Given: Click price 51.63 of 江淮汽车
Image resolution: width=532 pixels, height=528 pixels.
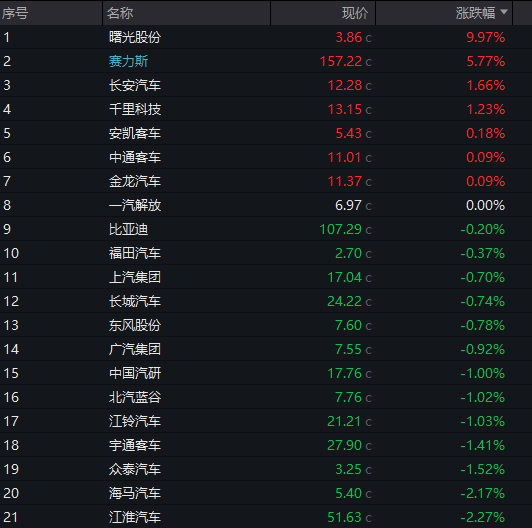Looking at the screenshot, I should click(345, 517).
